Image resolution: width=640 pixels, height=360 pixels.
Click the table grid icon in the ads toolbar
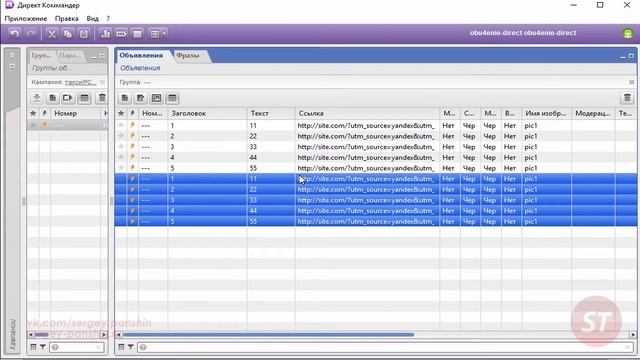click(x=172, y=98)
